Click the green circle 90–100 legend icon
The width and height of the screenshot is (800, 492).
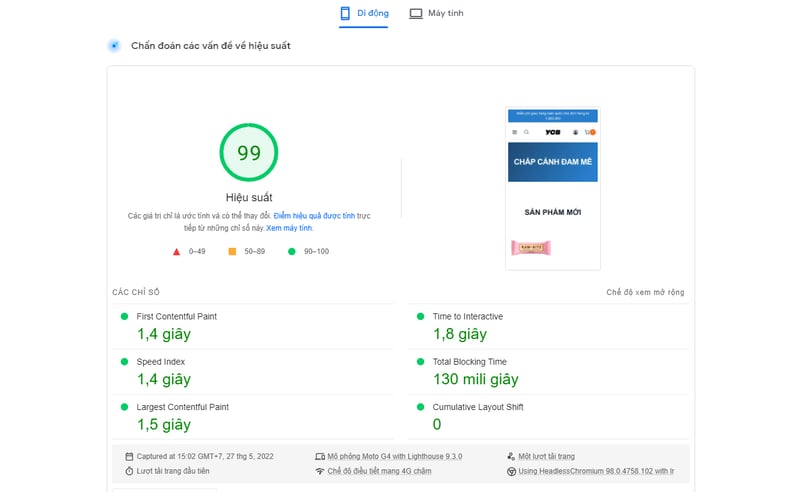pos(292,252)
